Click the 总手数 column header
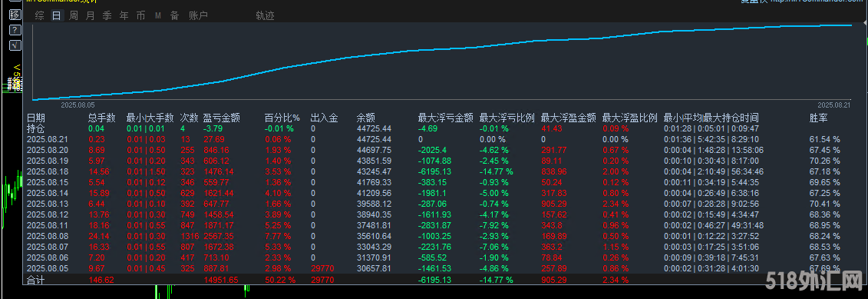Viewport: 868px width, 299px height. click(102, 118)
